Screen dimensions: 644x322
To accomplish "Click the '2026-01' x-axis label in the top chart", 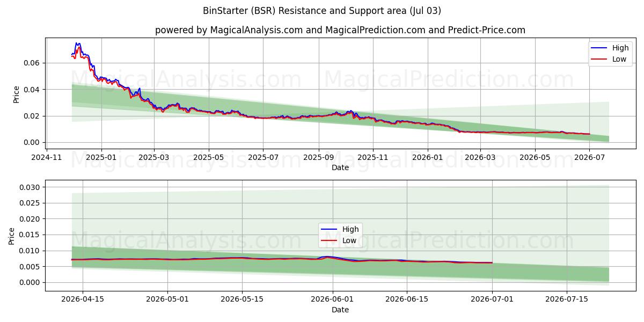I will [428, 157].
